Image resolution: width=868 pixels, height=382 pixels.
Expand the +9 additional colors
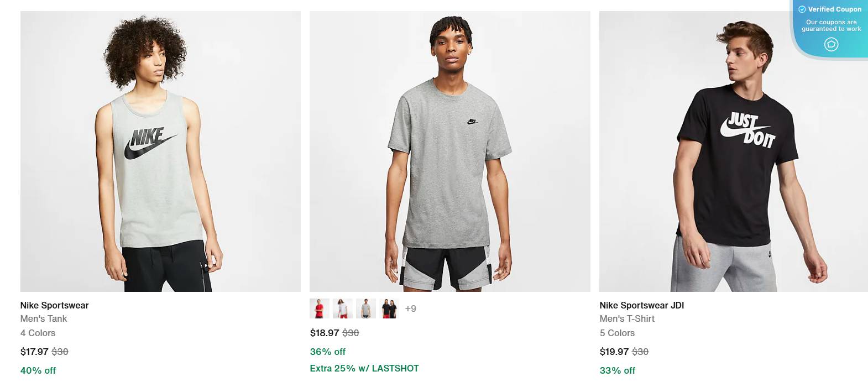411,308
